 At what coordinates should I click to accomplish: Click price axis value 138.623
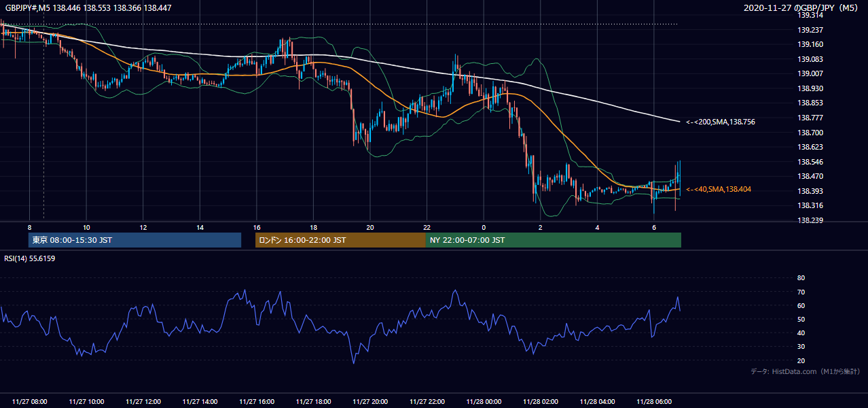tap(810, 147)
